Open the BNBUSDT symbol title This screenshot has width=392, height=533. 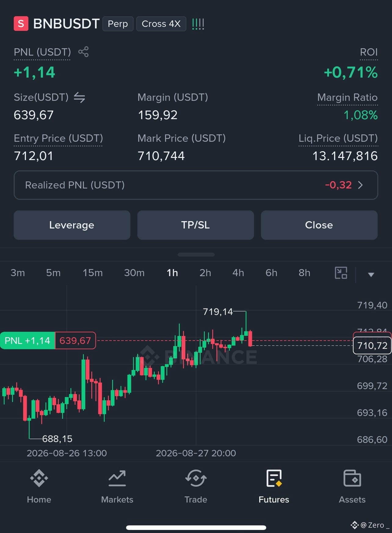coord(66,24)
